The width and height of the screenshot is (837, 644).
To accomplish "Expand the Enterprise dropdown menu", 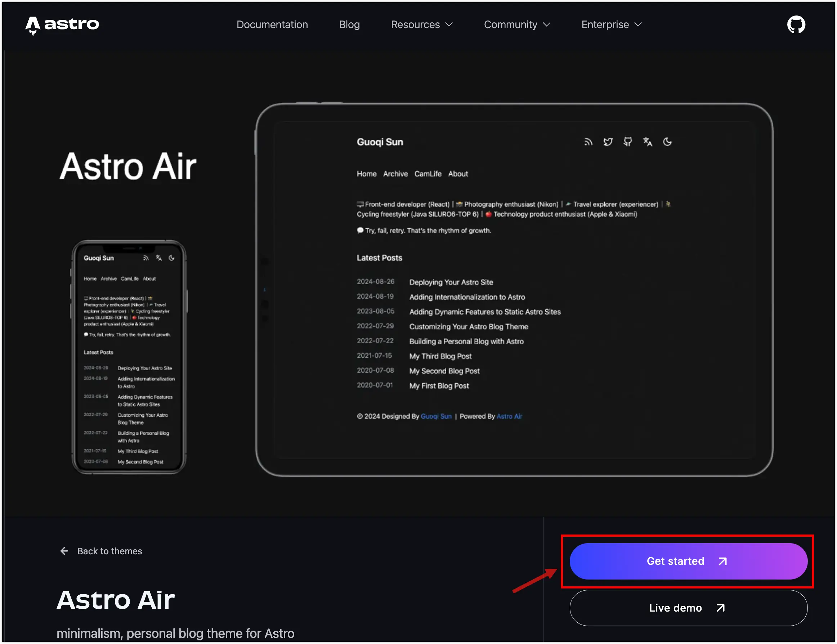I will pyautogui.click(x=610, y=24).
